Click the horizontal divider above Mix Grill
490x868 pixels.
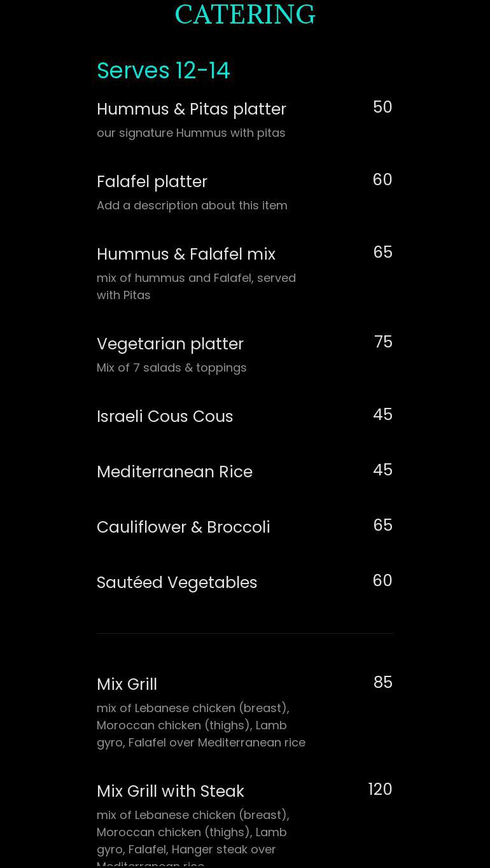245,633
